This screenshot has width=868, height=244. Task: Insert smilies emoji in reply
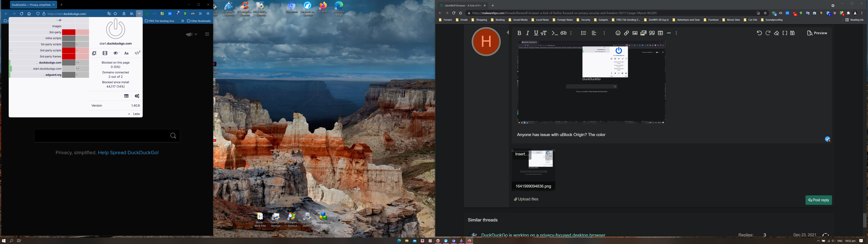[618, 33]
